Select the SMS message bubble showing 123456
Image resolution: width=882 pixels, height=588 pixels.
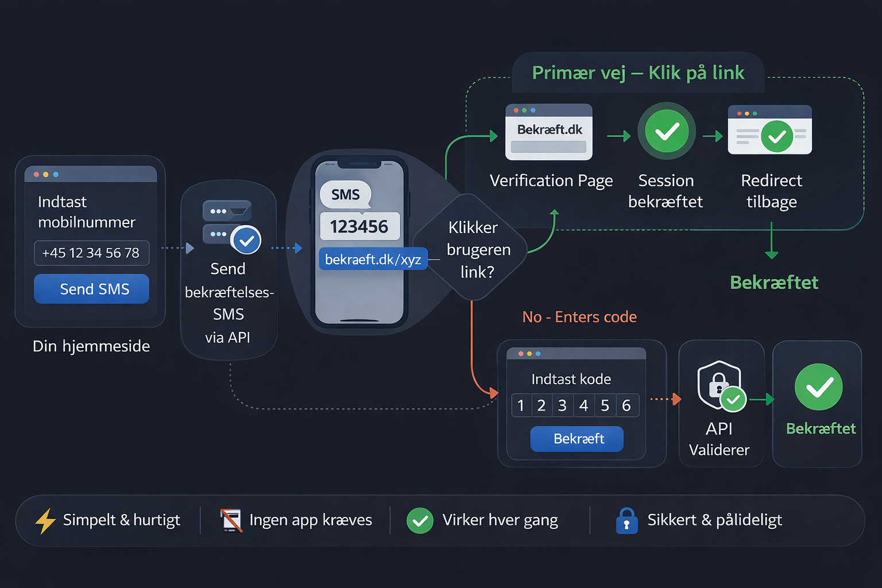click(x=360, y=226)
